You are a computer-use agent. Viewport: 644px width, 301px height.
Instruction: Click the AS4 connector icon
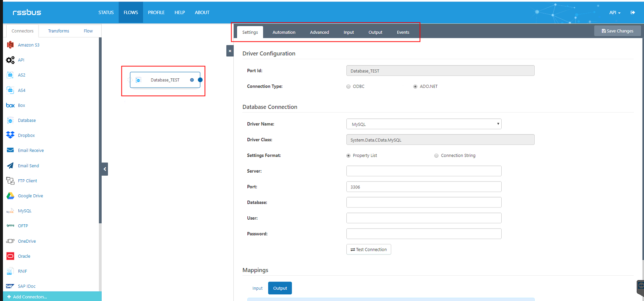[10, 90]
